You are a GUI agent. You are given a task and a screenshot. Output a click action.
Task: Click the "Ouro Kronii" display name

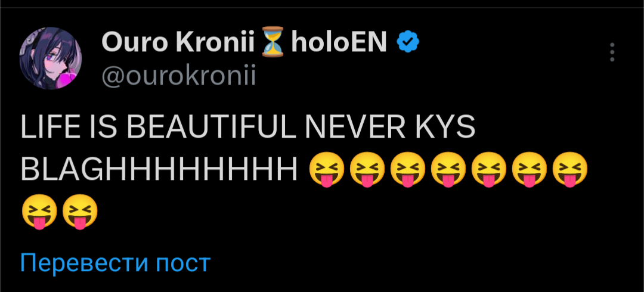[x=178, y=42]
